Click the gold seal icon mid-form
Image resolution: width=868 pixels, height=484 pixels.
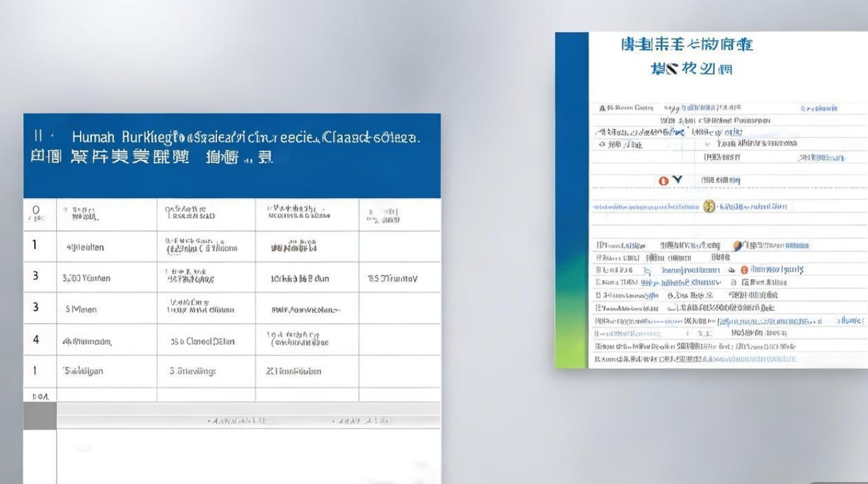point(709,207)
